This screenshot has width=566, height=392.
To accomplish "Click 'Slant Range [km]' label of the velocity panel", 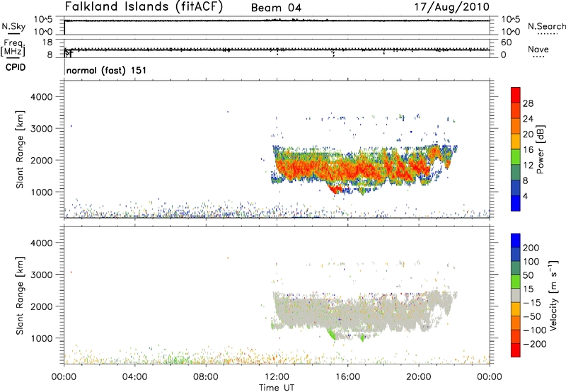I will [x=20, y=296].
